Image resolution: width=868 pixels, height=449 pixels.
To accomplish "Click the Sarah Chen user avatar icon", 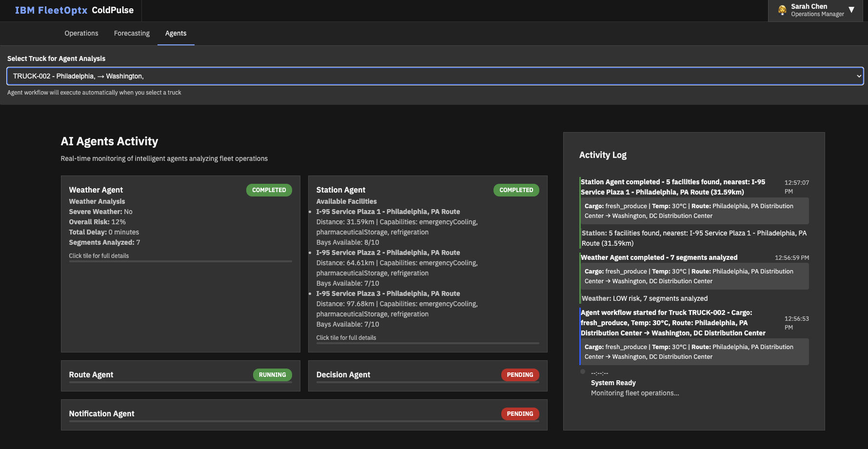I will click(x=782, y=10).
